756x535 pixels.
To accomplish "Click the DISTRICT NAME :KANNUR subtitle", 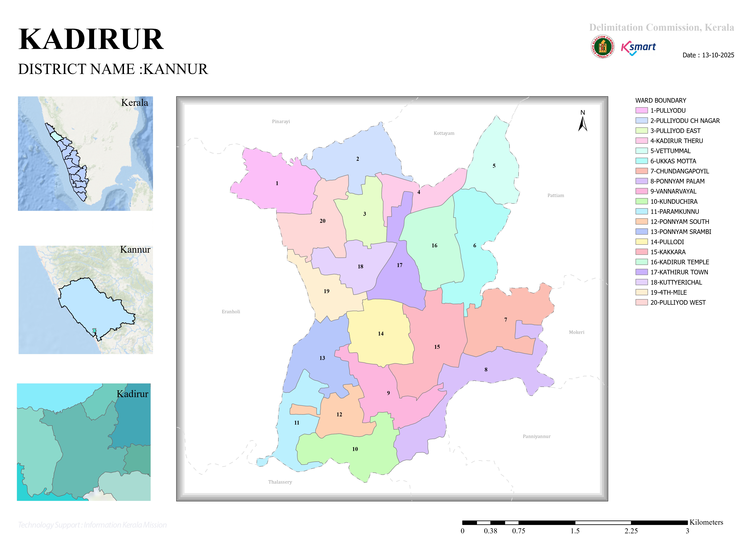I will (x=113, y=69).
